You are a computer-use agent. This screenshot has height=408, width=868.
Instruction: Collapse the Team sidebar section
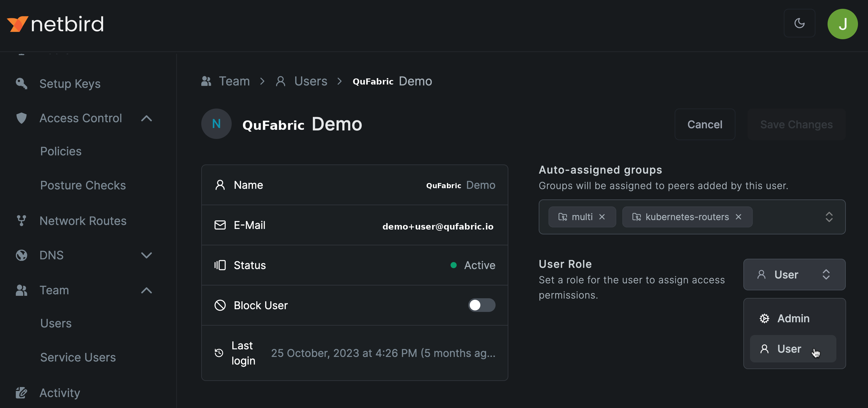(x=146, y=290)
